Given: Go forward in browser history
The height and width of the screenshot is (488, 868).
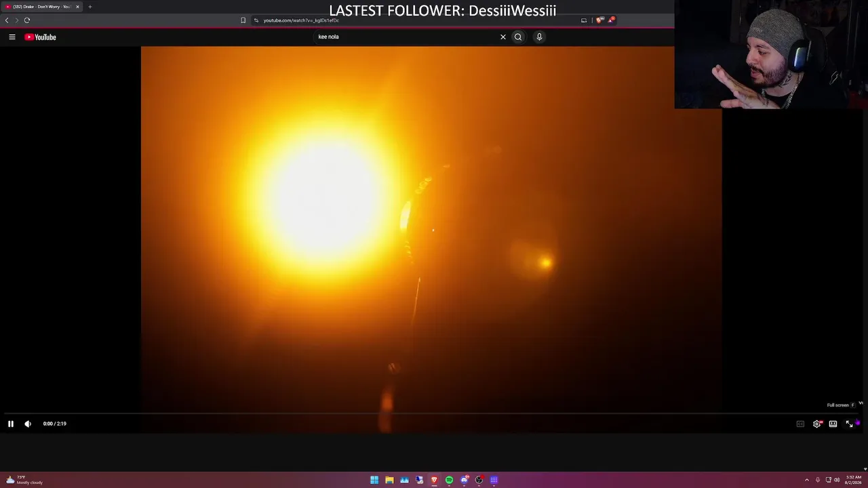Looking at the screenshot, I should tap(16, 20).
